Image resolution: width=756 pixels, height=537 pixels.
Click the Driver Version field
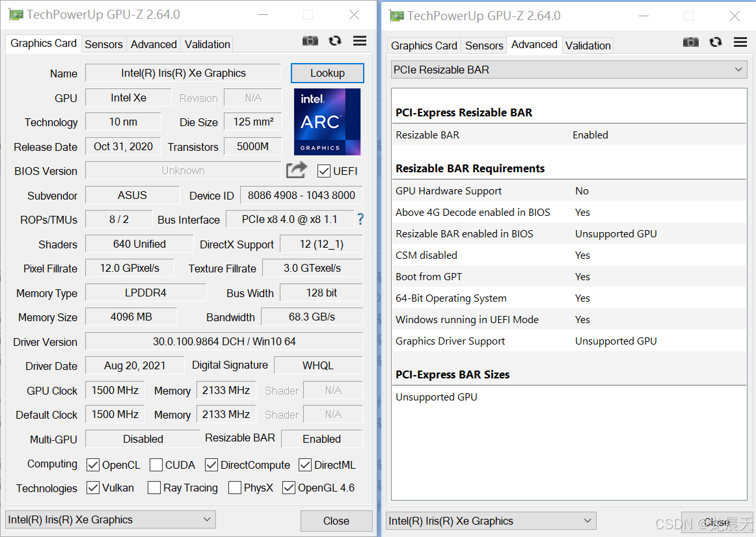(224, 341)
